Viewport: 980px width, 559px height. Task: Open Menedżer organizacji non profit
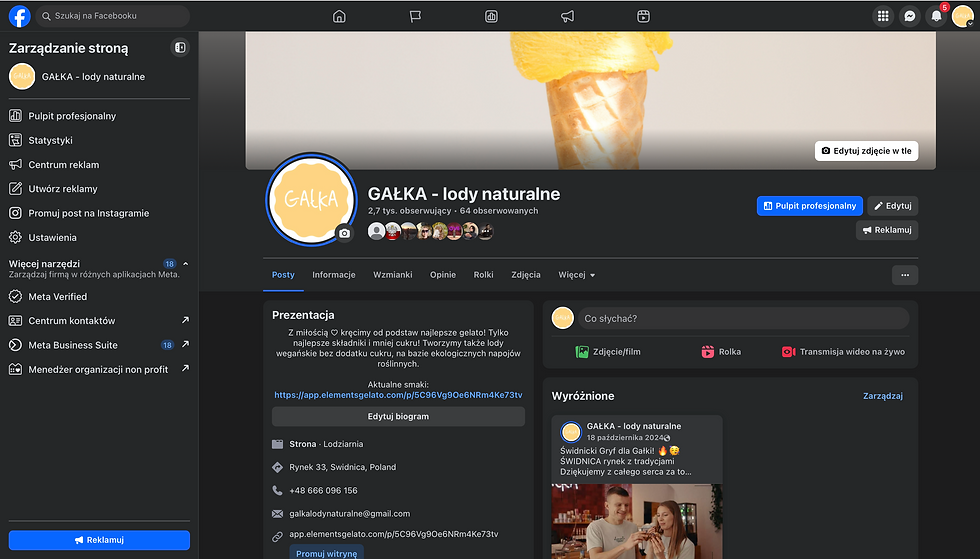99,370
